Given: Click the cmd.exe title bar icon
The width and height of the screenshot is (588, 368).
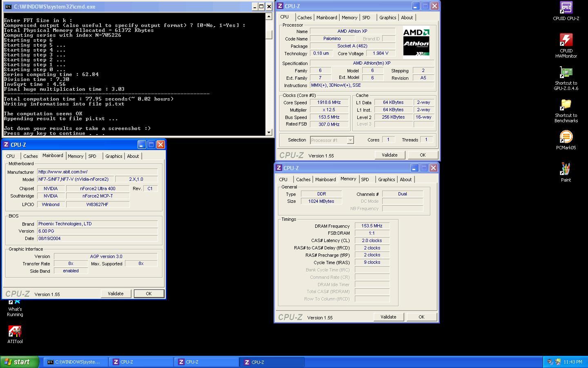Looking at the screenshot, I should pyautogui.click(x=8, y=7).
